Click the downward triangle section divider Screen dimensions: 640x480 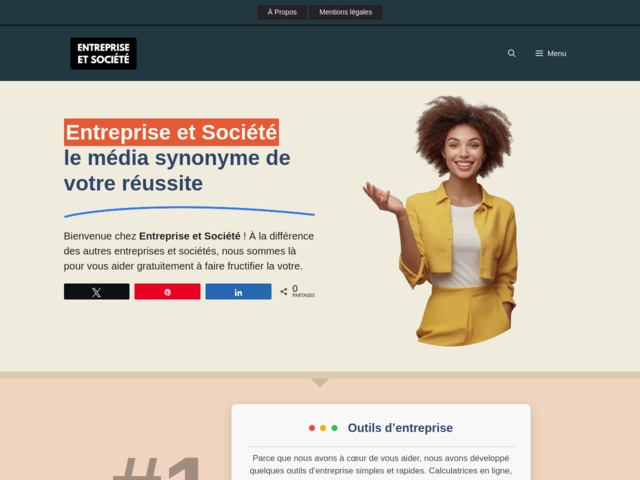click(x=320, y=382)
